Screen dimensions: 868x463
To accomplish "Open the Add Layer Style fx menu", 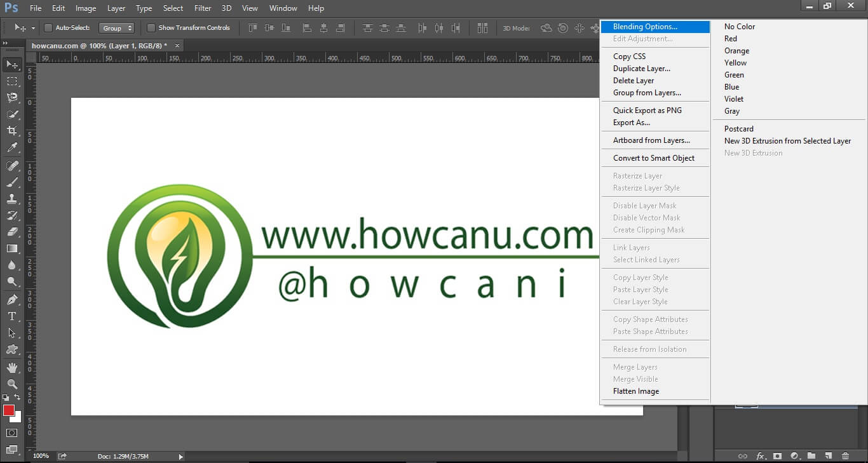I will click(760, 456).
